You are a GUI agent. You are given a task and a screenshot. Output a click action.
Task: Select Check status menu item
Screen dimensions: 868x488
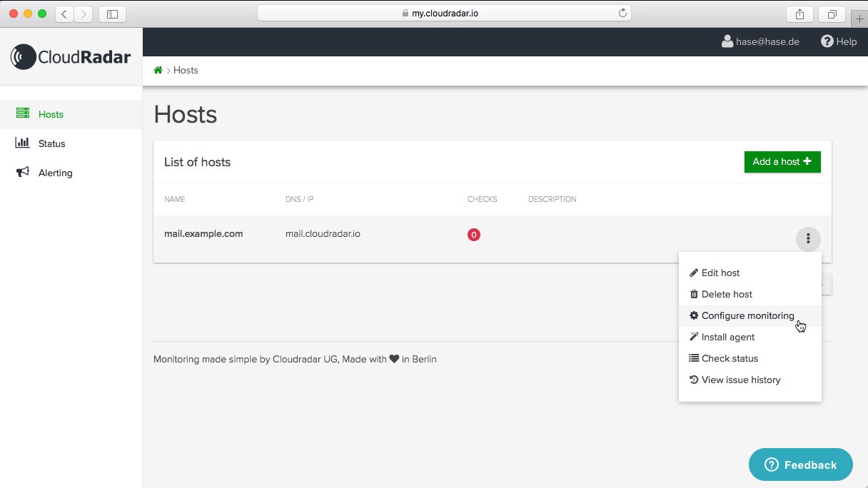point(730,358)
